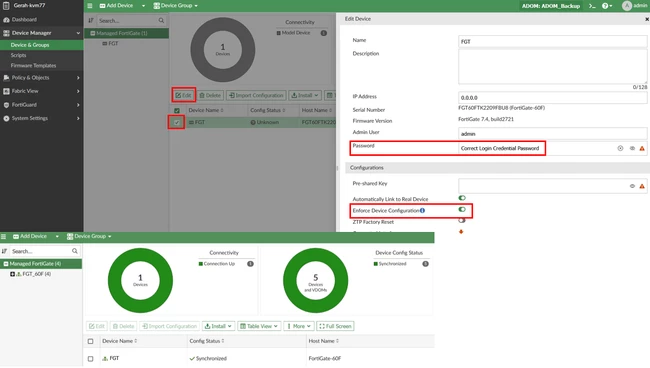The image size is (650, 368).
Task: Click the Synchronized legend swatch under Device Config Status
Action: pos(376,264)
